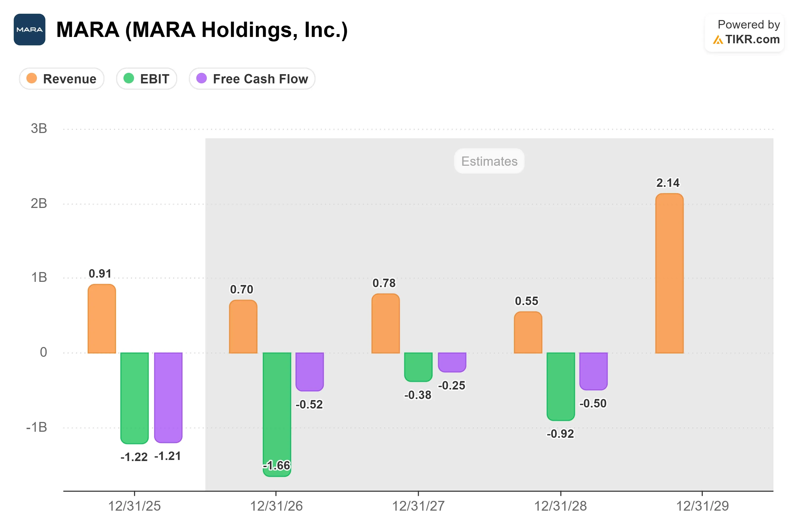798x532 pixels.
Task: Click the -0.25 free cash flow label
Action: click(x=452, y=386)
